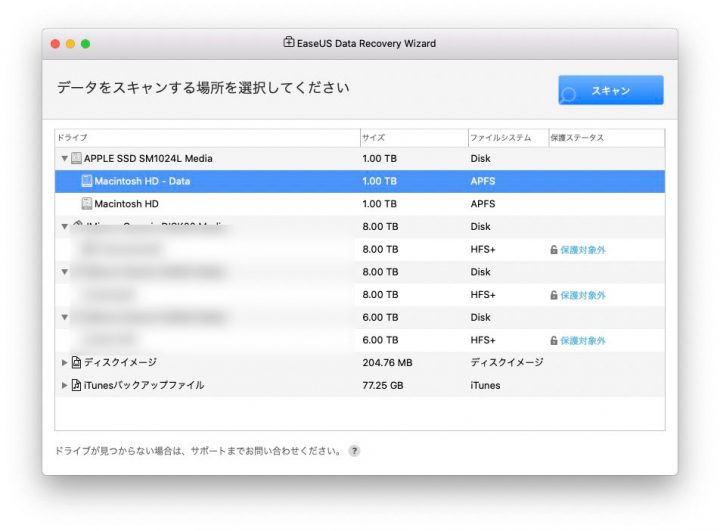720x531 pixels.
Task: Collapse the 6.00 TB disk triangle
Action: [65, 317]
